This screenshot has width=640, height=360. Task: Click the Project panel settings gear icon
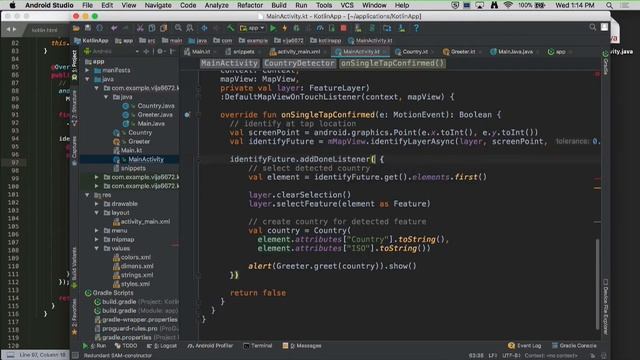pyautogui.click(x=160, y=51)
